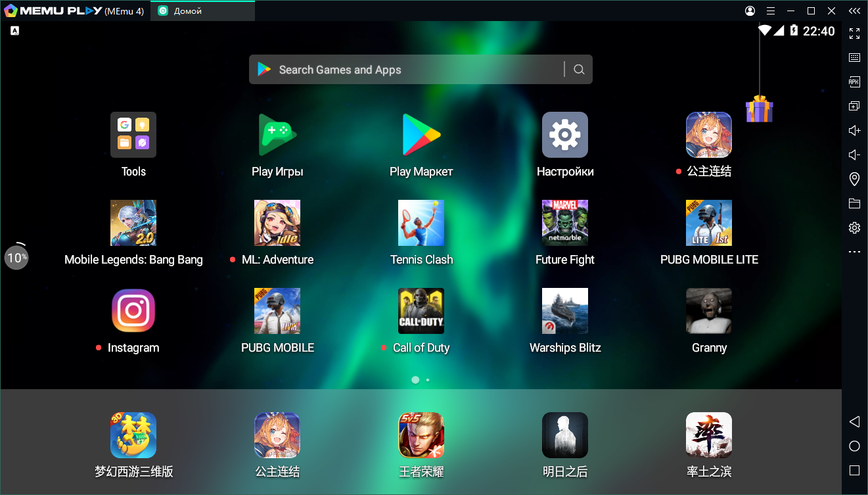The height and width of the screenshot is (495, 868).
Task: Open Warships Blitz game
Action: pos(564,311)
